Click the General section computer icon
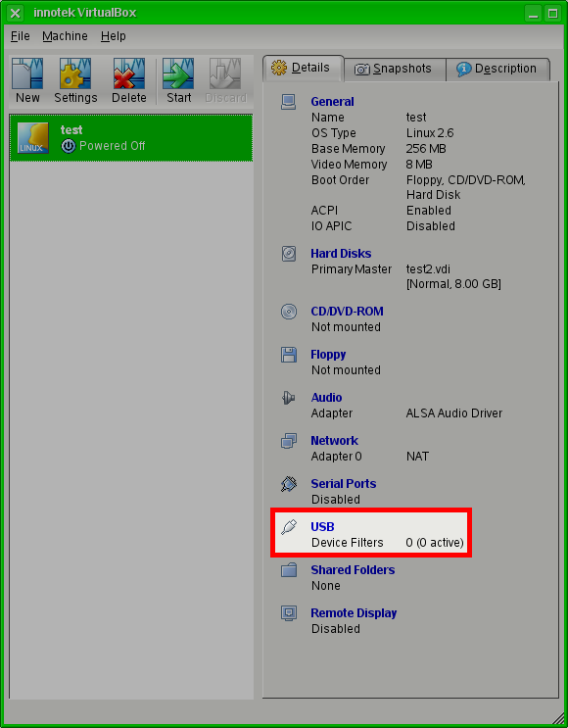This screenshot has width=568, height=728. tap(288, 102)
